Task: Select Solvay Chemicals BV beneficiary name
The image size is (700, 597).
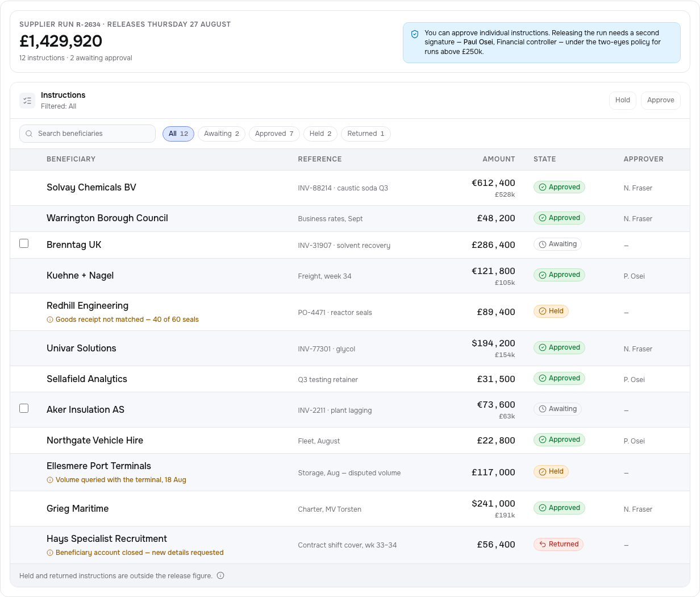Action: click(x=91, y=188)
